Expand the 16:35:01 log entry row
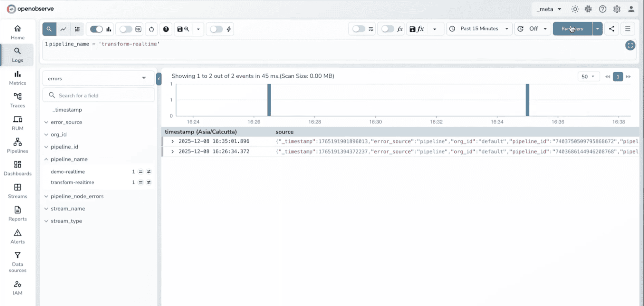The image size is (644, 306). click(172, 141)
